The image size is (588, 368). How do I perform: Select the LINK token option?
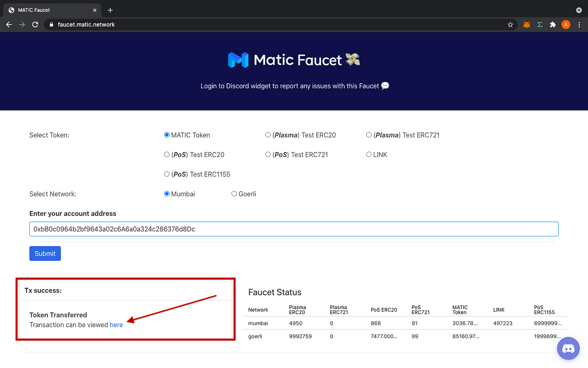pyautogui.click(x=369, y=155)
